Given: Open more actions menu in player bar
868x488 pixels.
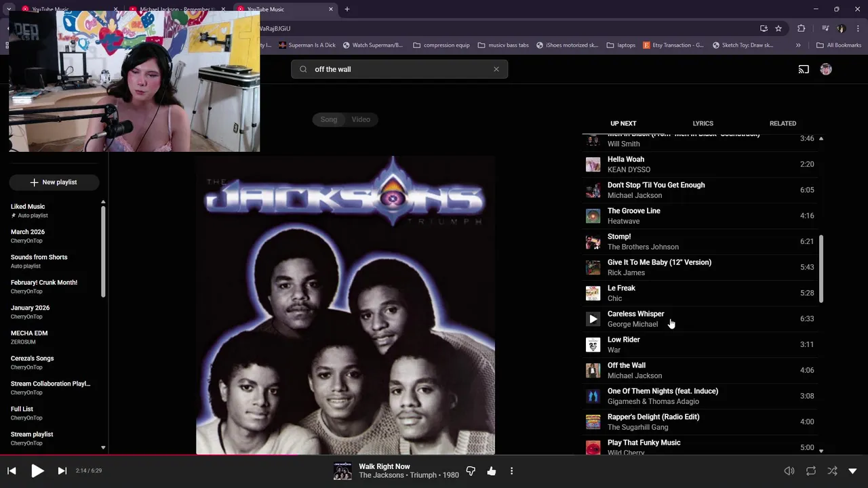Looking at the screenshot, I should coord(511,471).
